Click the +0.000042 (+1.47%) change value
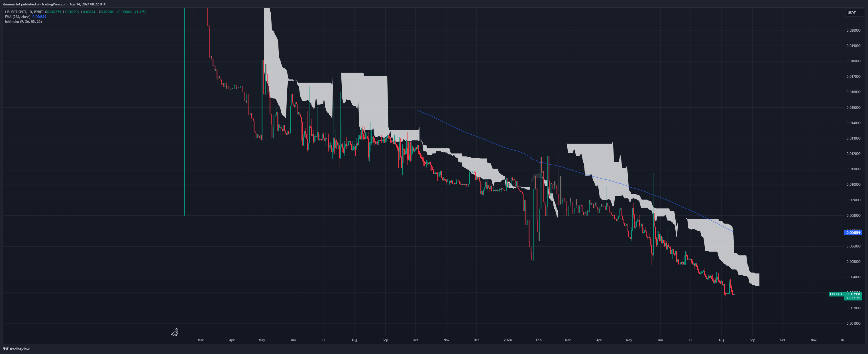The width and height of the screenshot is (868, 354). point(131,12)
